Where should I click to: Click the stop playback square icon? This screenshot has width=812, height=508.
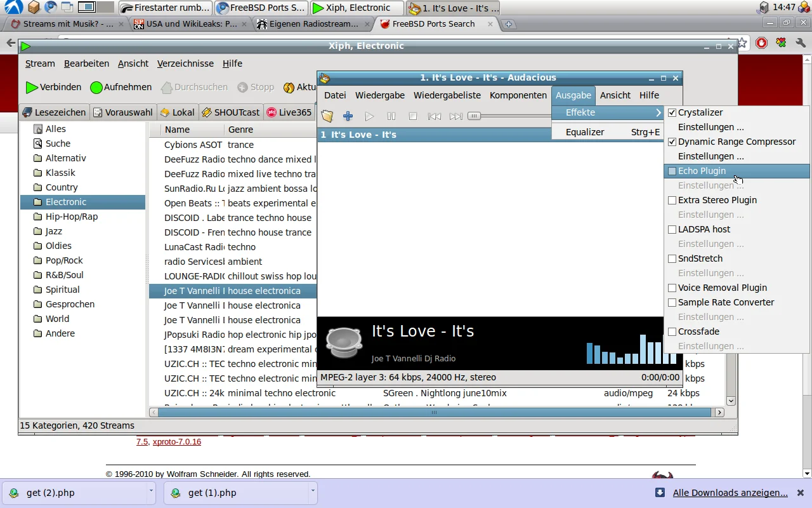point(413,116)
